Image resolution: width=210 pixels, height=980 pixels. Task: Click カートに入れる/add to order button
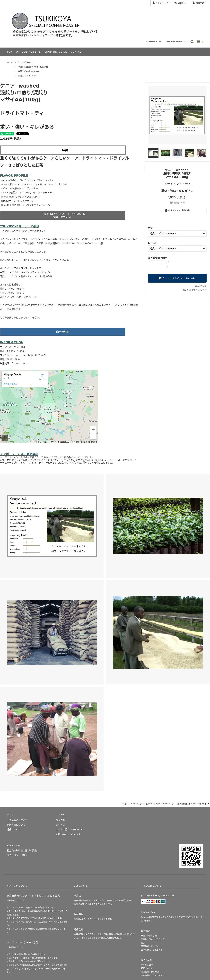(177, 278)
